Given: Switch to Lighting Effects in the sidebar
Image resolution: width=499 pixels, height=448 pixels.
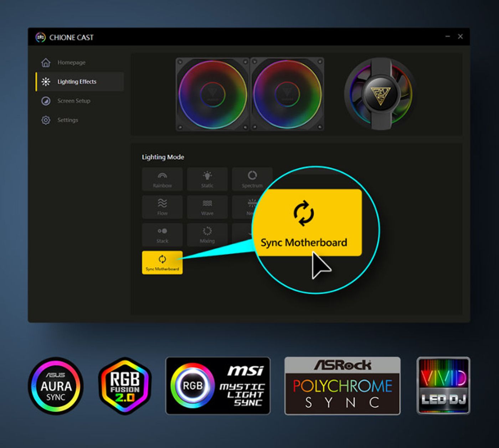Looking at the screenshot, I should pyautogui.click(x=80, y=82).
